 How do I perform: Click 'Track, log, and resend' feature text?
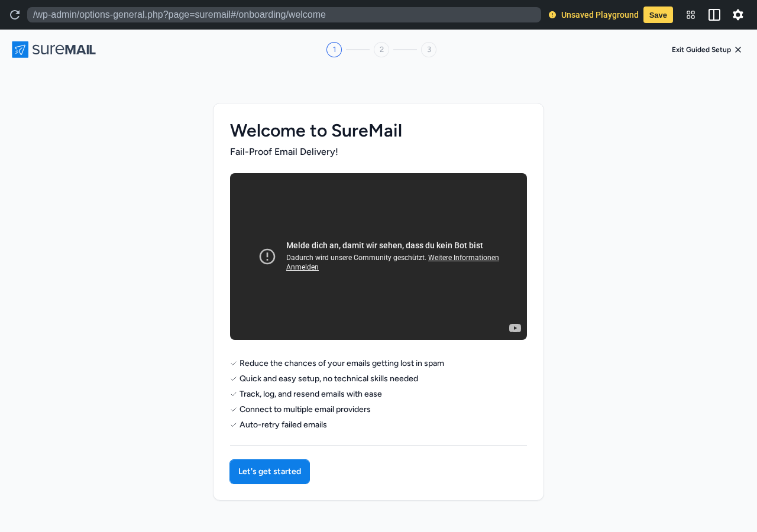coord(310,394)
